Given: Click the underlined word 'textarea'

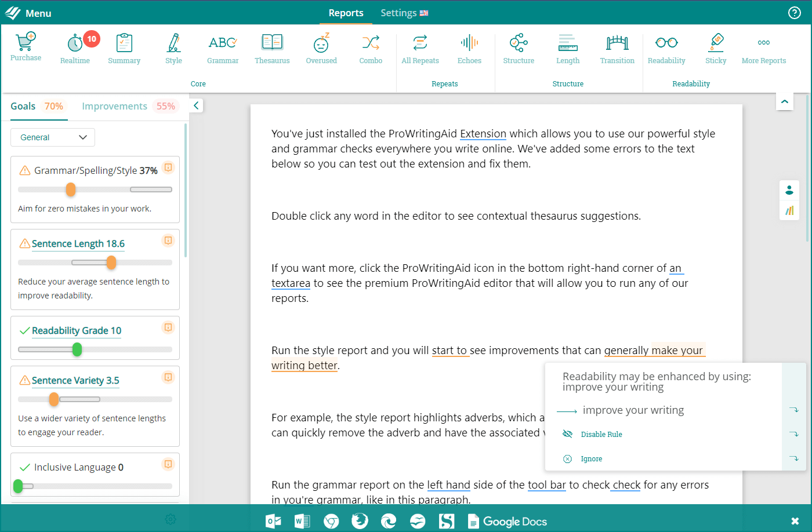Looking at the screenshot, I should pyautogui.click(x=291, y=283).
